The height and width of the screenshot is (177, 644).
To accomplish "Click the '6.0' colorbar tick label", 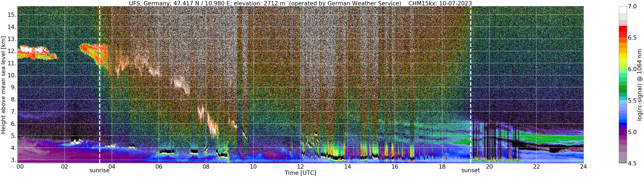I will (x=632, y=69).
